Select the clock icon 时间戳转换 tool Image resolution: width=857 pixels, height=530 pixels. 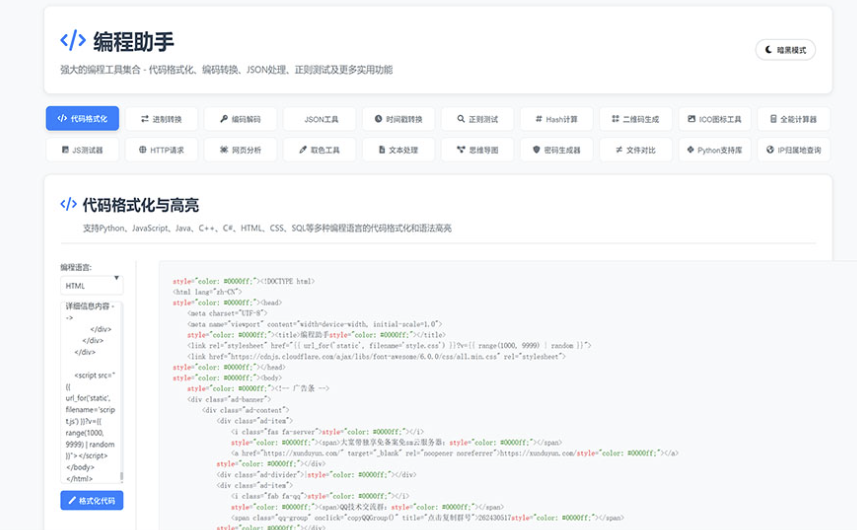(x=398, y=119)
